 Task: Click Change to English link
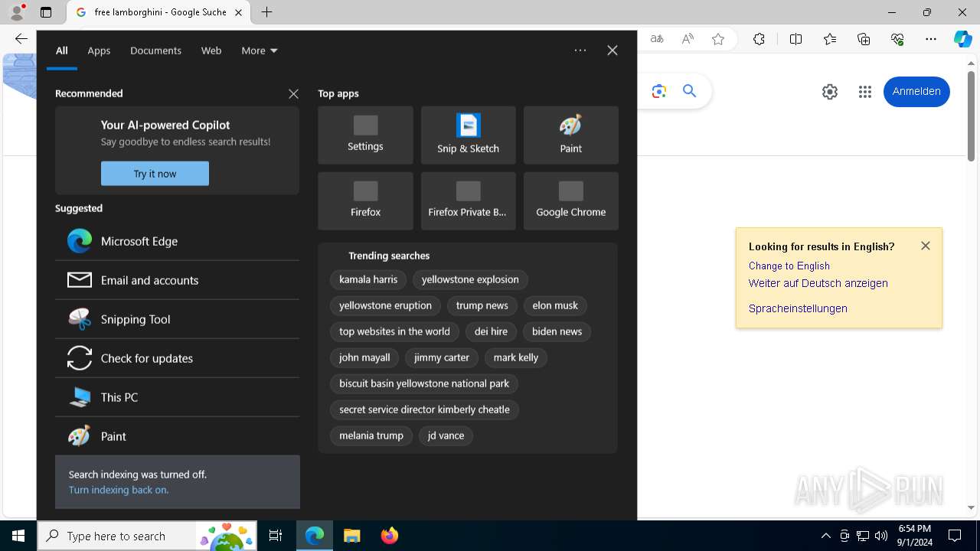tap(789, 266)
